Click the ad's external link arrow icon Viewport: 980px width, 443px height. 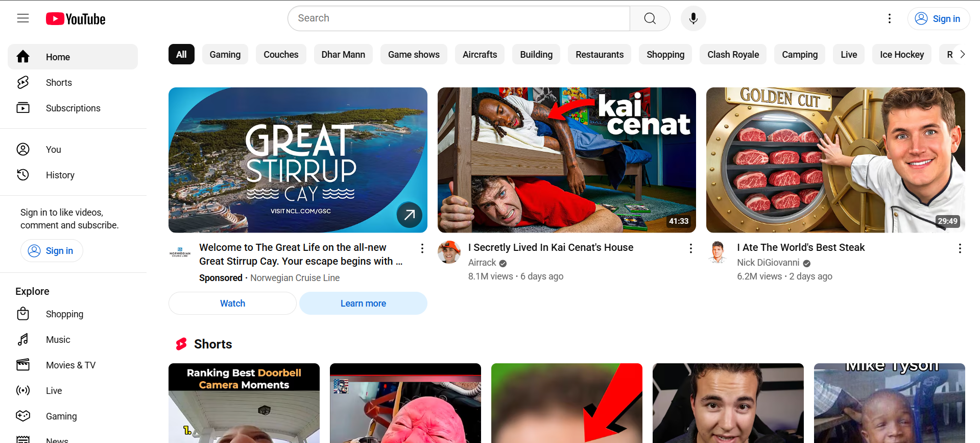410,215
